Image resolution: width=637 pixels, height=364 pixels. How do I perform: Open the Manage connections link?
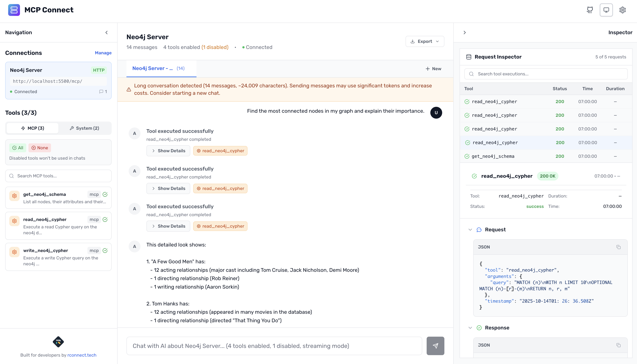(x=103, y=53)
